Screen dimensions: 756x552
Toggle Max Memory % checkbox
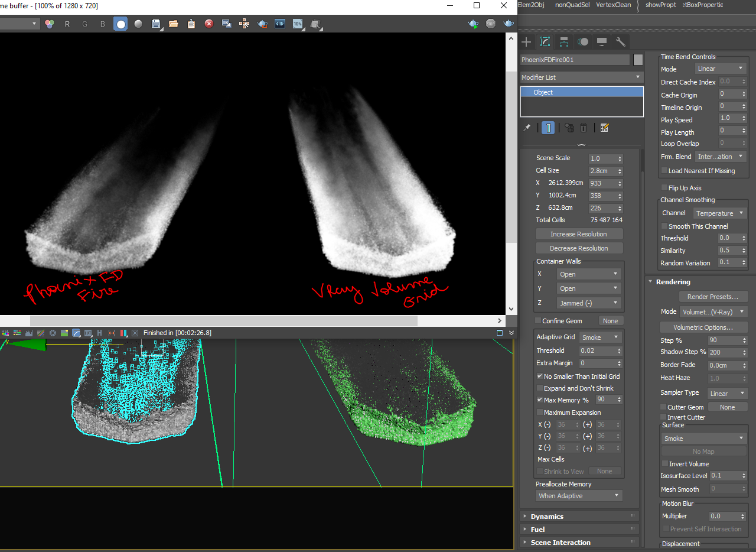point(540,400)
